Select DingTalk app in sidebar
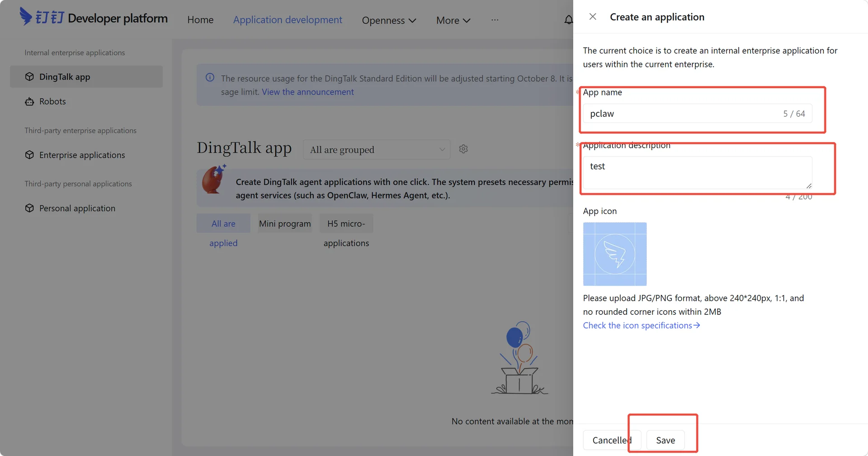This screenshot has width=868, height=456. click(86, 76)
